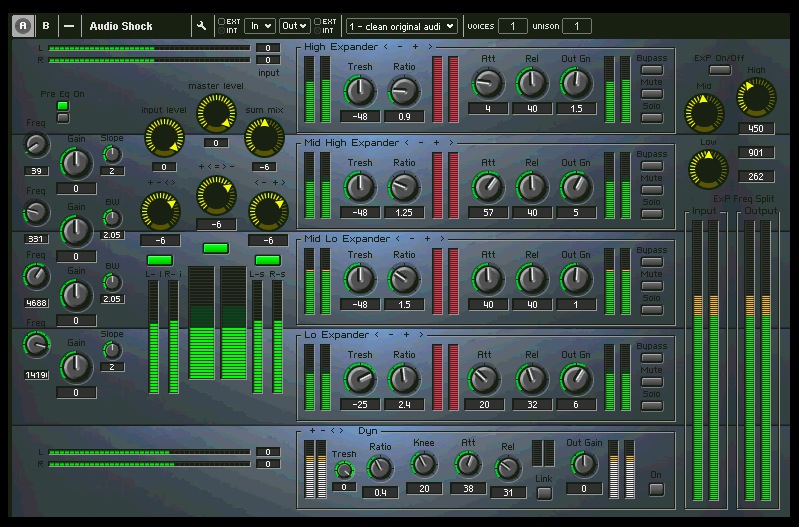Open the Out routing dropdown
Screen dimensions: 799x527
[x=295, y=26]
